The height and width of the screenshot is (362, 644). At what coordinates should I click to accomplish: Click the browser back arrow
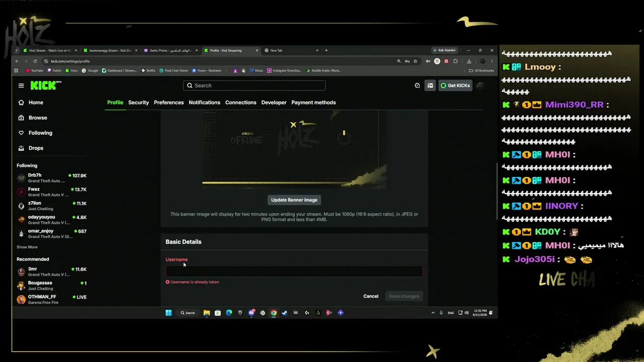(x=17, y=61)
